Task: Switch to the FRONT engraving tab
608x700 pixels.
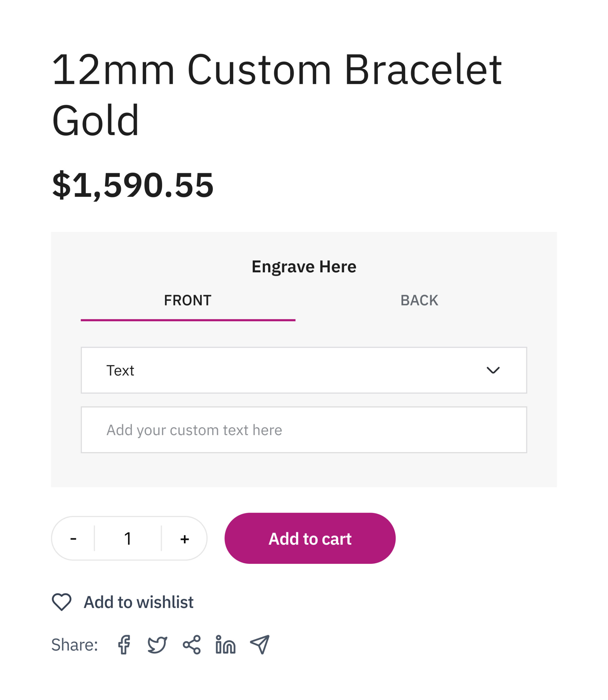Action: 188,301
